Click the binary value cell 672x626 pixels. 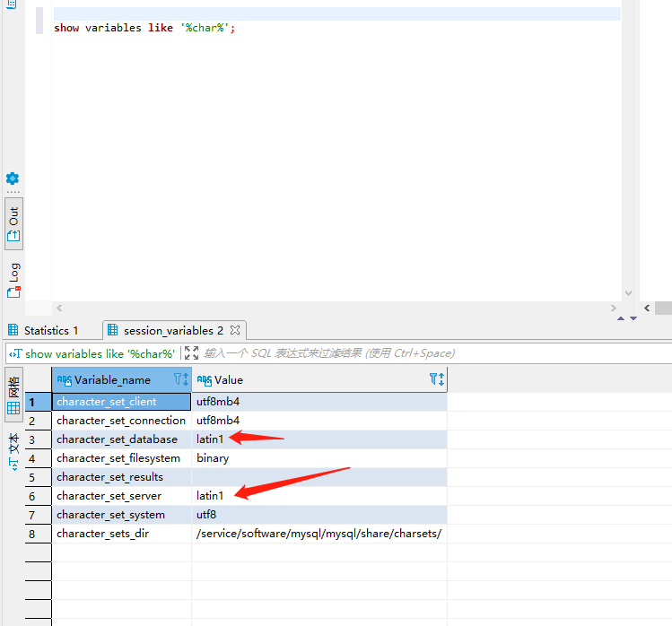319,458
